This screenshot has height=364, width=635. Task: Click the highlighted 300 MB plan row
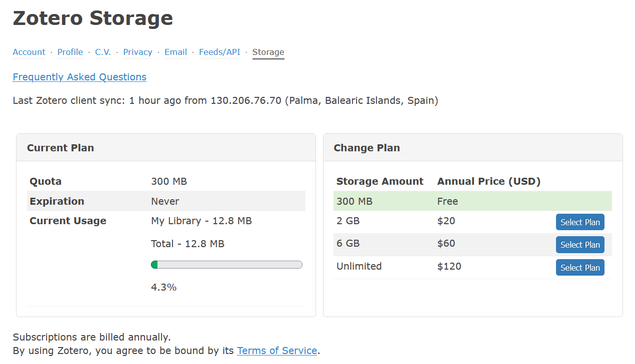pyautogui.click(x=472, y=201)
